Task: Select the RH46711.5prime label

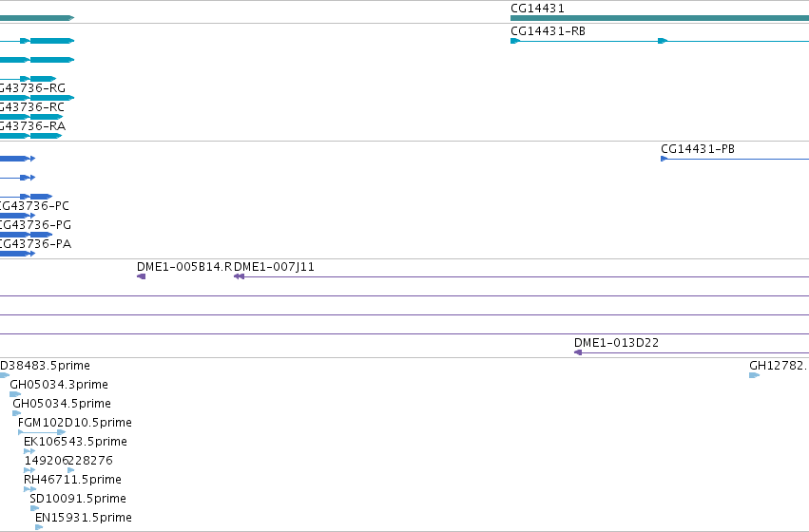Action: [72, 480]
